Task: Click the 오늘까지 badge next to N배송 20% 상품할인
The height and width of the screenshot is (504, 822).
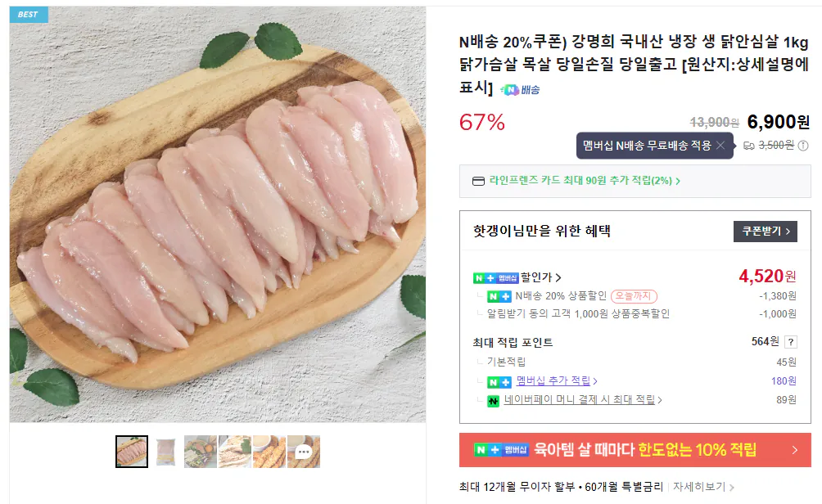Action: pyautogui.click(x=635, y=295)
